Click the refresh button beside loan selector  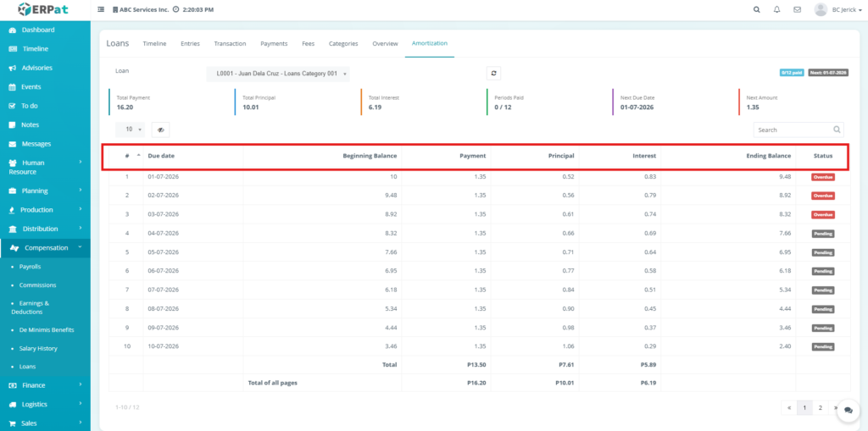[x=494, y=74]
